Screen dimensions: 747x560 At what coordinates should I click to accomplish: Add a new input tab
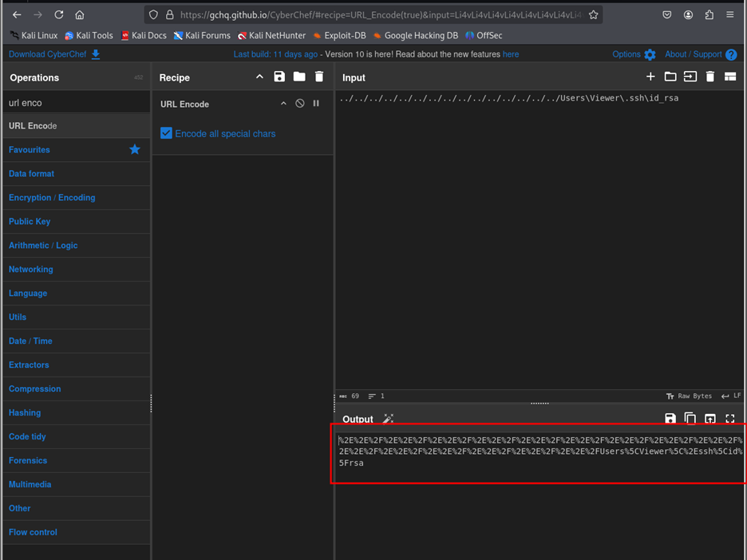click(x=650, y=77)
